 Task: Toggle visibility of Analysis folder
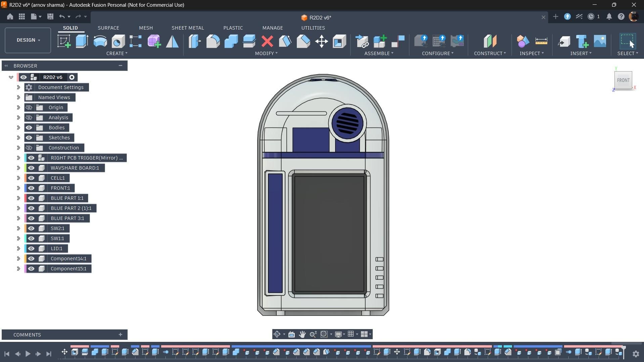[29, 118]
